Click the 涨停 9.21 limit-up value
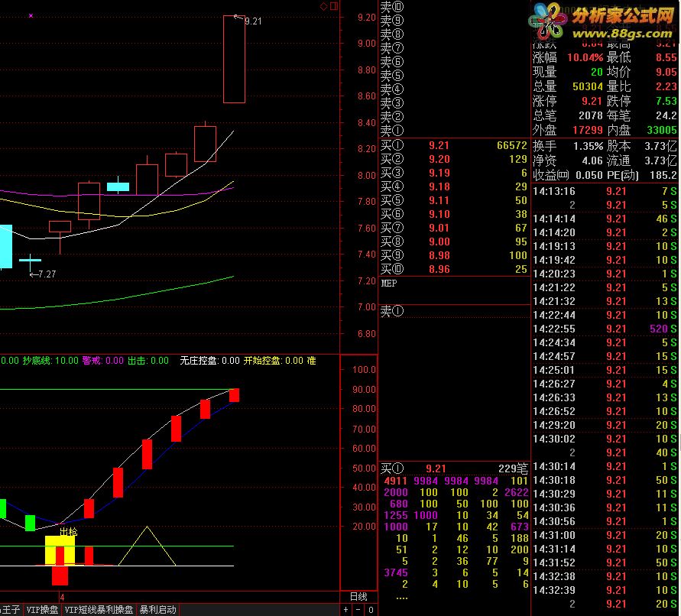The image size is (681, 616). (x=592, y=101)
